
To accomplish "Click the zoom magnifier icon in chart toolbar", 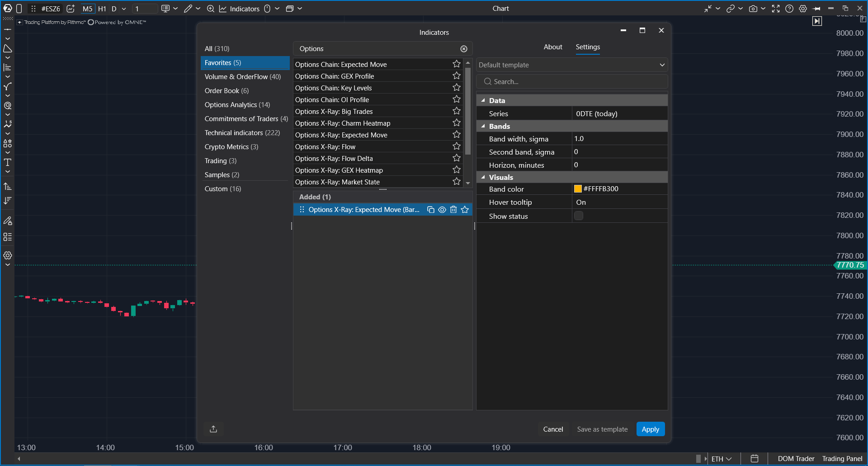I will click(211, 9).
